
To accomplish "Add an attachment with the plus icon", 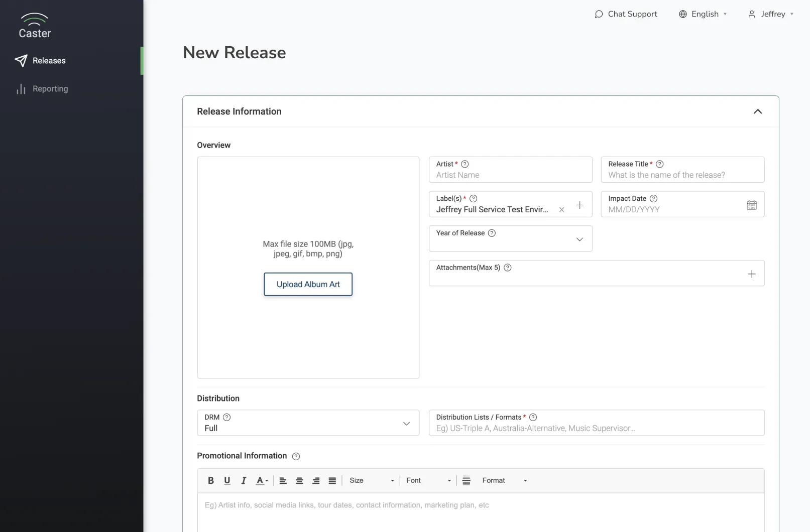I will (x=752, y=274).
